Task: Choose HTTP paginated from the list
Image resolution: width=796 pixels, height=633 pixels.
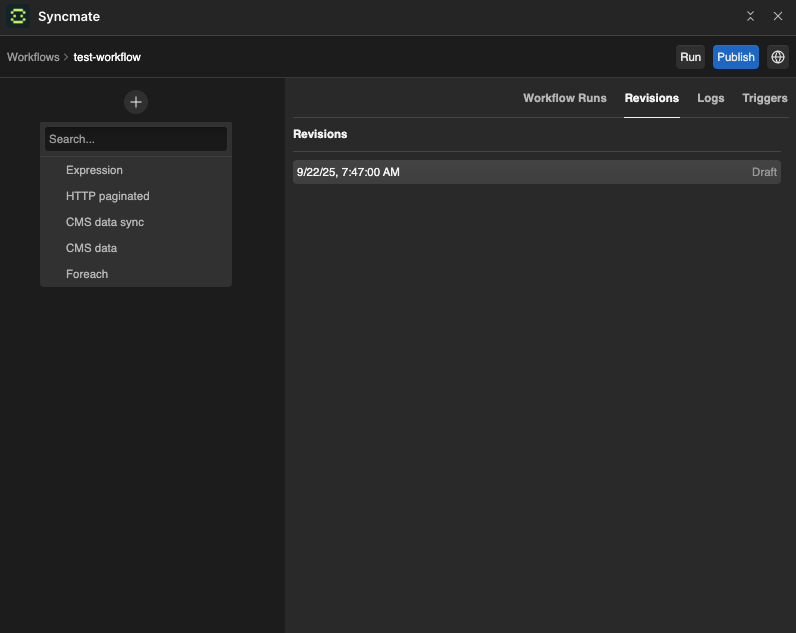Action: pyautogui.click(x=107, y=196)
